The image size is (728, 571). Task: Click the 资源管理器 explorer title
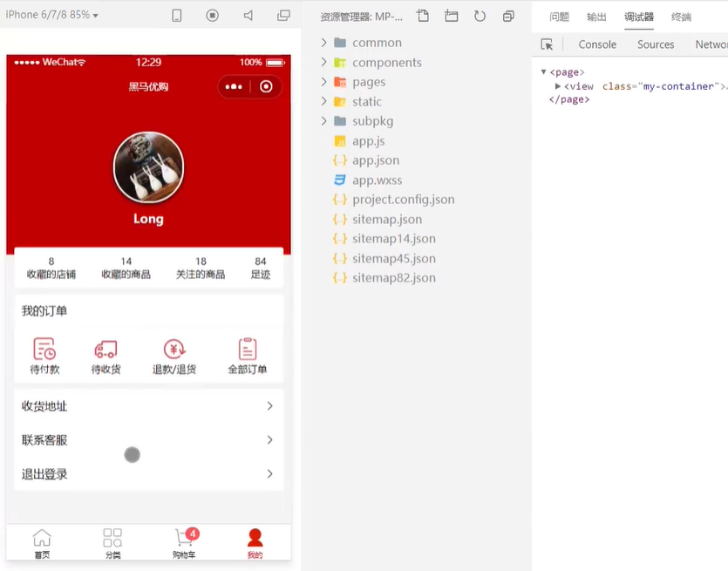(361, 17)
